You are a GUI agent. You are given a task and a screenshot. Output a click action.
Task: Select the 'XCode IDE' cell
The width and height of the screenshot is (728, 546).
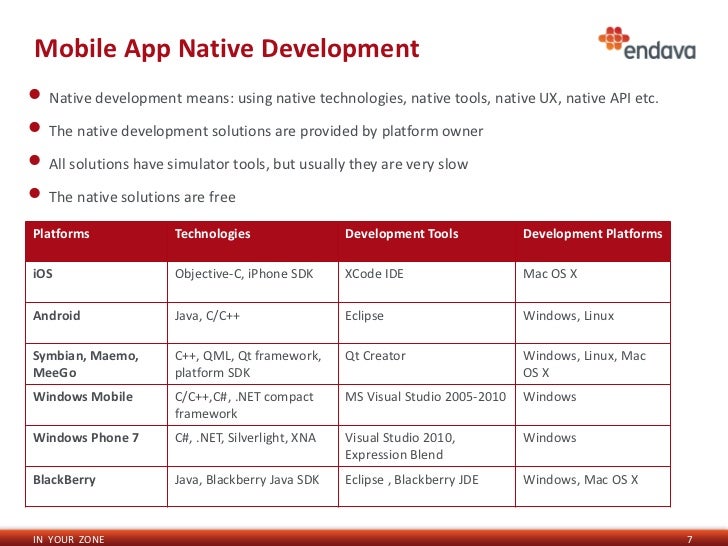[x=427, y=282]
